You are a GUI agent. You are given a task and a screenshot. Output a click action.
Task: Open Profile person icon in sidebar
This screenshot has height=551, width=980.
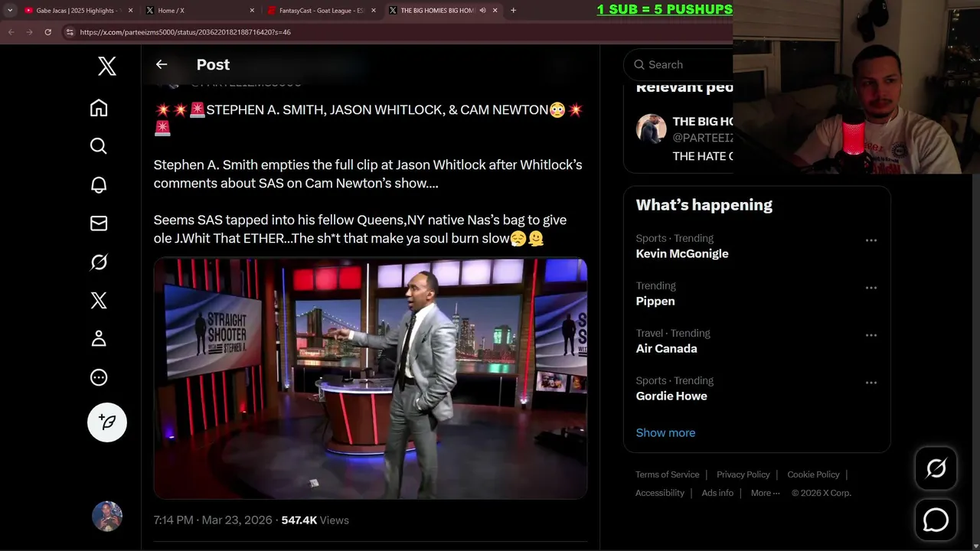click(x=99, y=339)
